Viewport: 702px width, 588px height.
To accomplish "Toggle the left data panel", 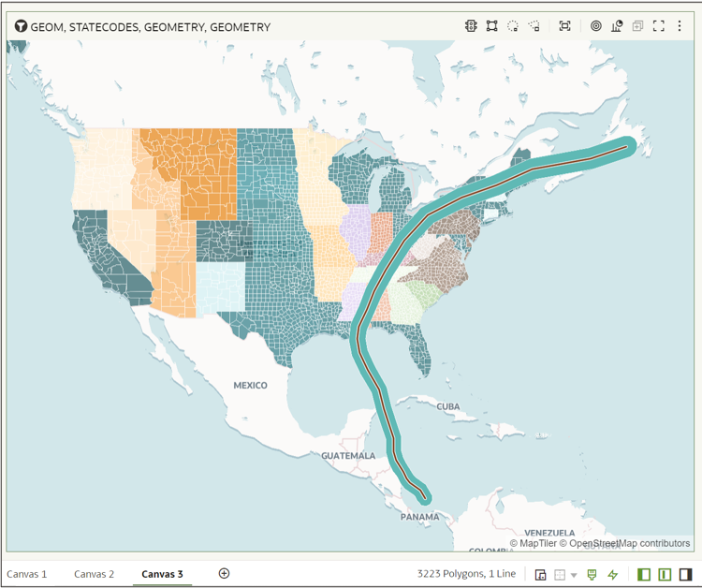I will (644, 574).
